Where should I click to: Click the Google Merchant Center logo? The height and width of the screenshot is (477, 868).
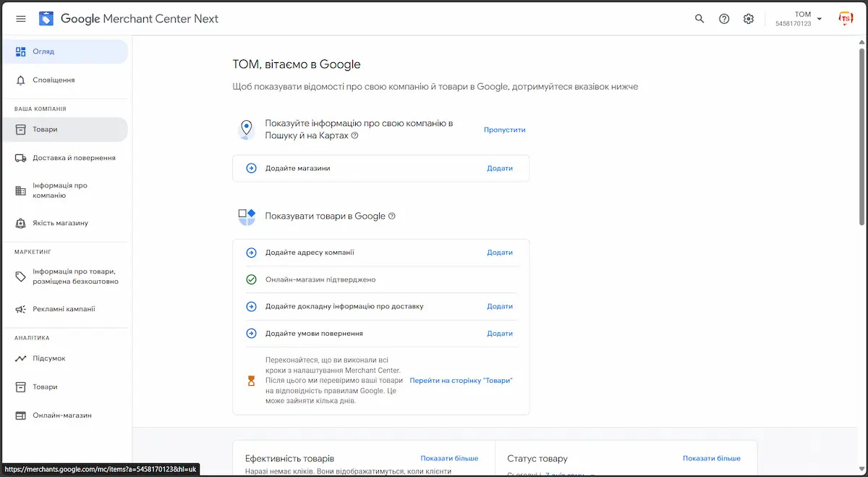(46, 19)
